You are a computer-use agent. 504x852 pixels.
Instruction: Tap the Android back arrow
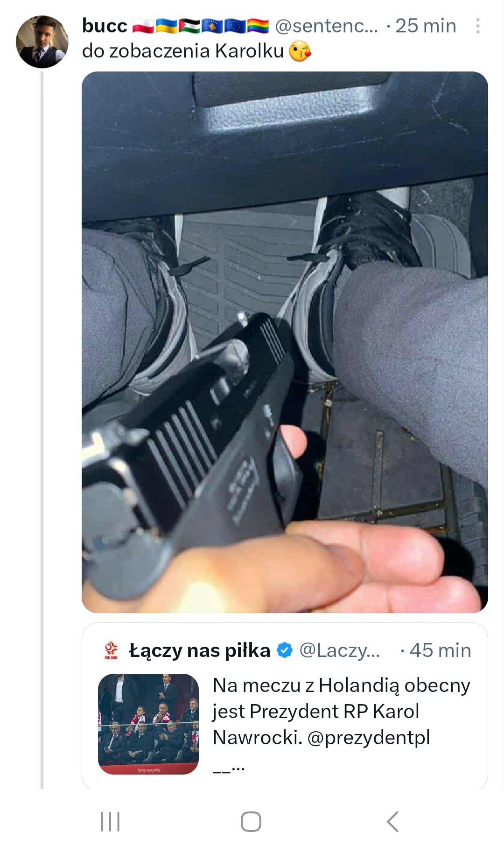point(393,822)
